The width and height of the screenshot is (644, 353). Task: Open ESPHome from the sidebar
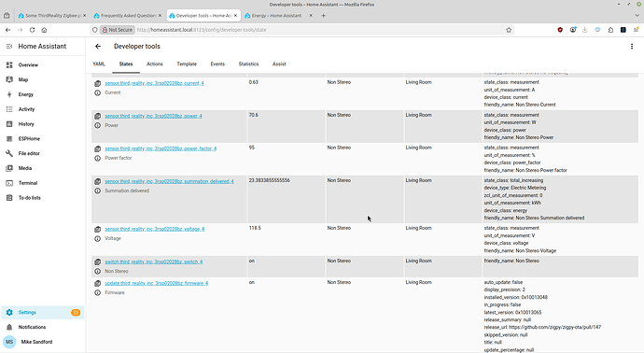pos(29,139)
